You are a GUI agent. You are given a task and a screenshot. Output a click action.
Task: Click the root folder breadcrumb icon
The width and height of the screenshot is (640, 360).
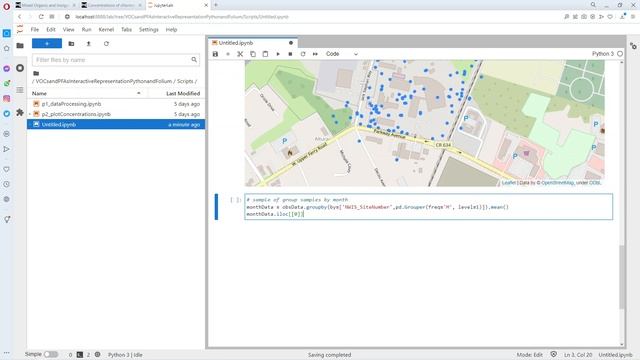pyautogui.click(x=36, y=73)
